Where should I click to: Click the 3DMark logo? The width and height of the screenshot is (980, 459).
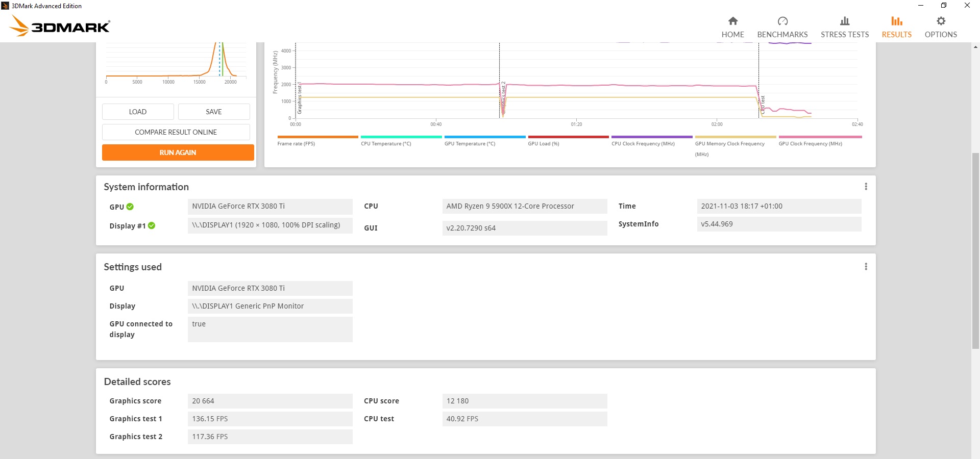[60, 25]
